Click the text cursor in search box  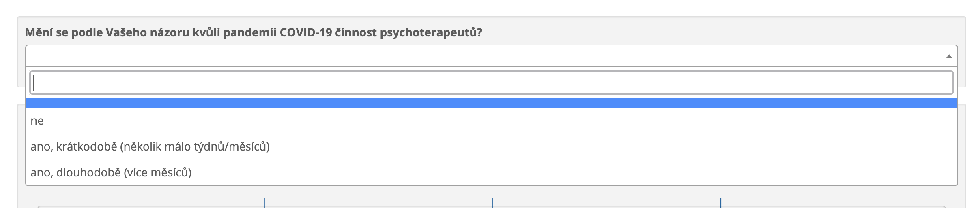point(34,83)
